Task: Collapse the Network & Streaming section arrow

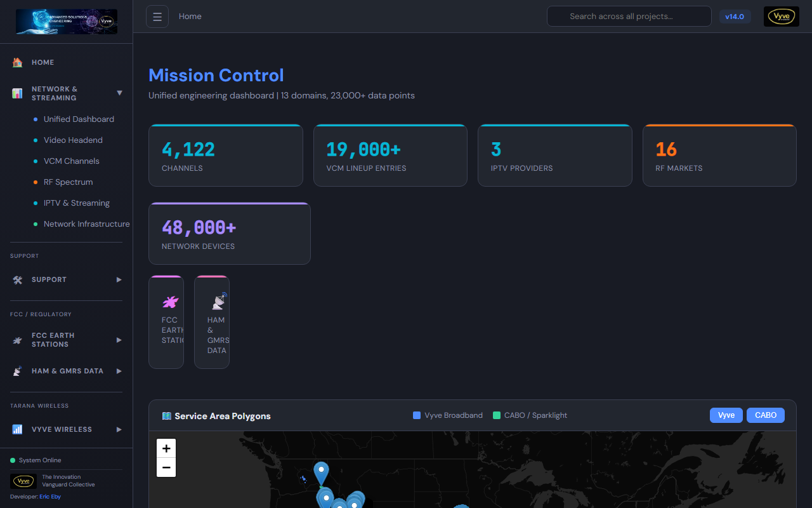Action: pos(119,93)
